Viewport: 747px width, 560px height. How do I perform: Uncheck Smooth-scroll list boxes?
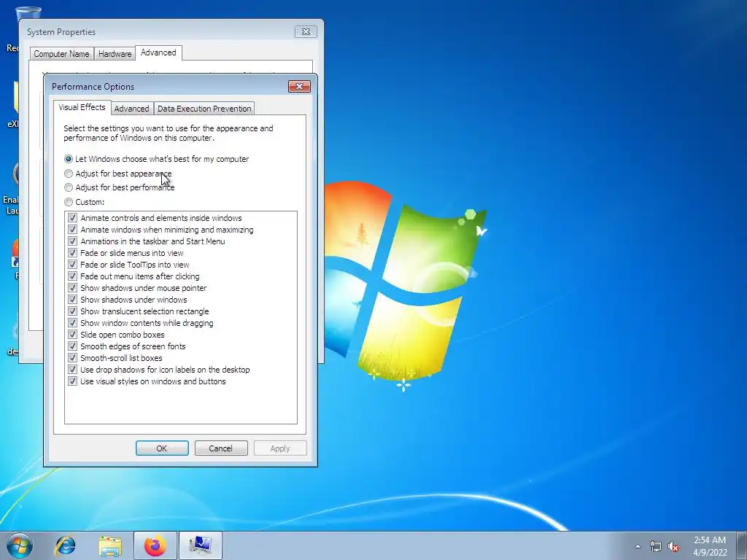tap(72, 358)
